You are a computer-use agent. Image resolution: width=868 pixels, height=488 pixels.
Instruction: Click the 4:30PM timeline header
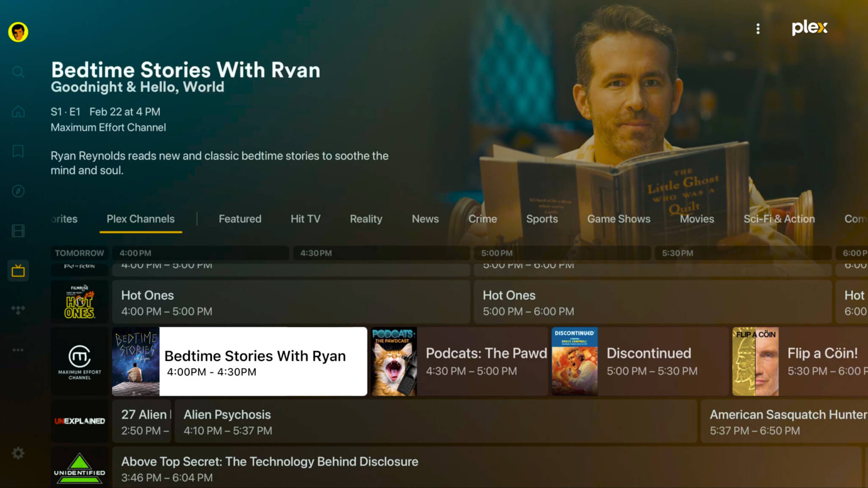381,253
